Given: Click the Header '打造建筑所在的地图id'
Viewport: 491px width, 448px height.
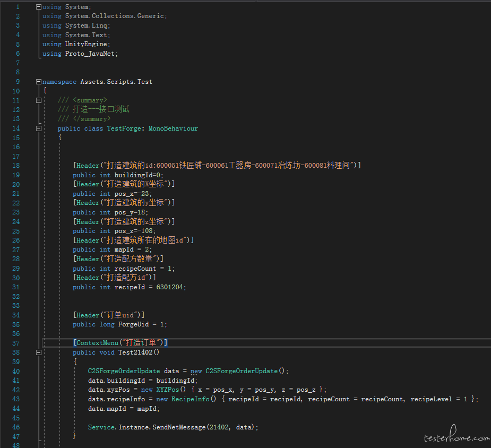Looking at the screenshot, I should [x=133, y=240].
